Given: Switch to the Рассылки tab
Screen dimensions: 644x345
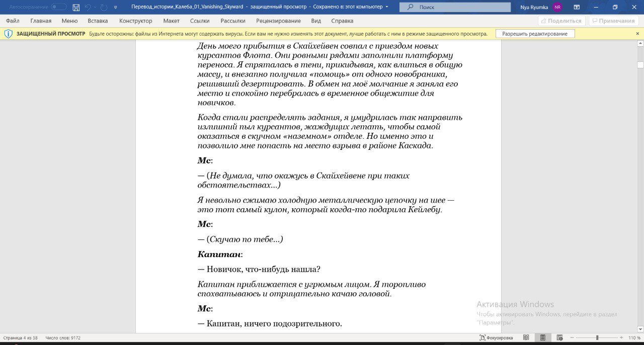Looking at the screenshot, I should click(x=233, y=21).
